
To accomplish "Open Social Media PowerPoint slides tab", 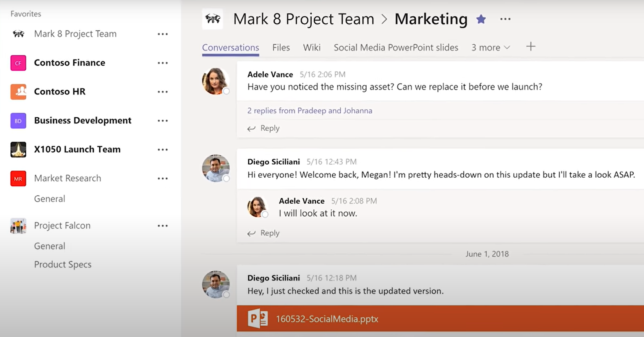I will coord(396,48).
